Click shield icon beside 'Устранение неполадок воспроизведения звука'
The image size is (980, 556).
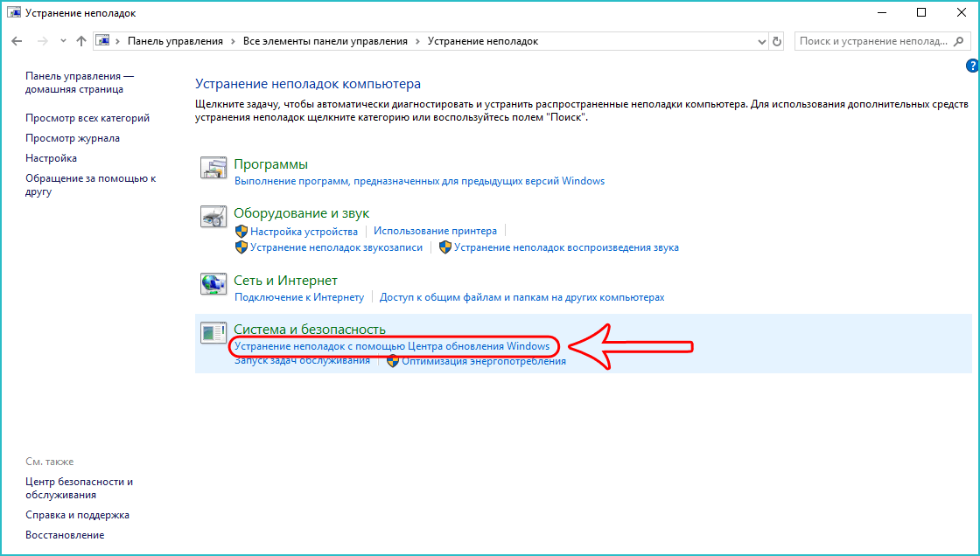pyautogui.click(x=445, y=247)
